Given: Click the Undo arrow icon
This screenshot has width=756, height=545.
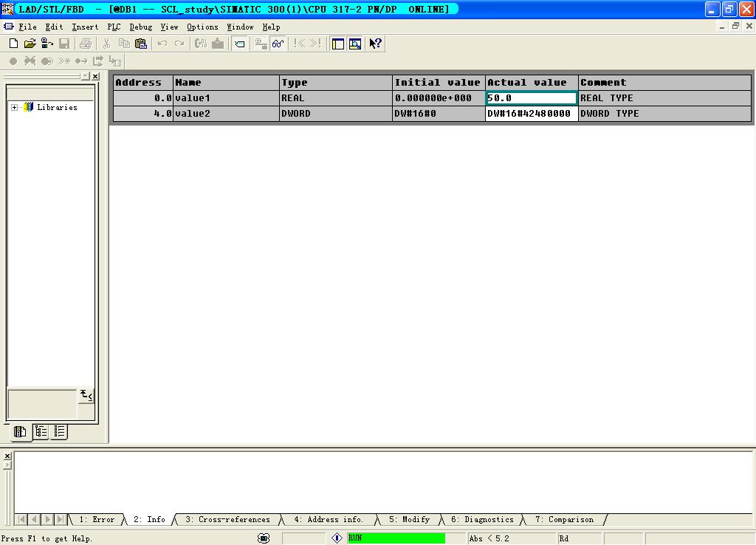Looking at the screenshot, I should point(162,44).
